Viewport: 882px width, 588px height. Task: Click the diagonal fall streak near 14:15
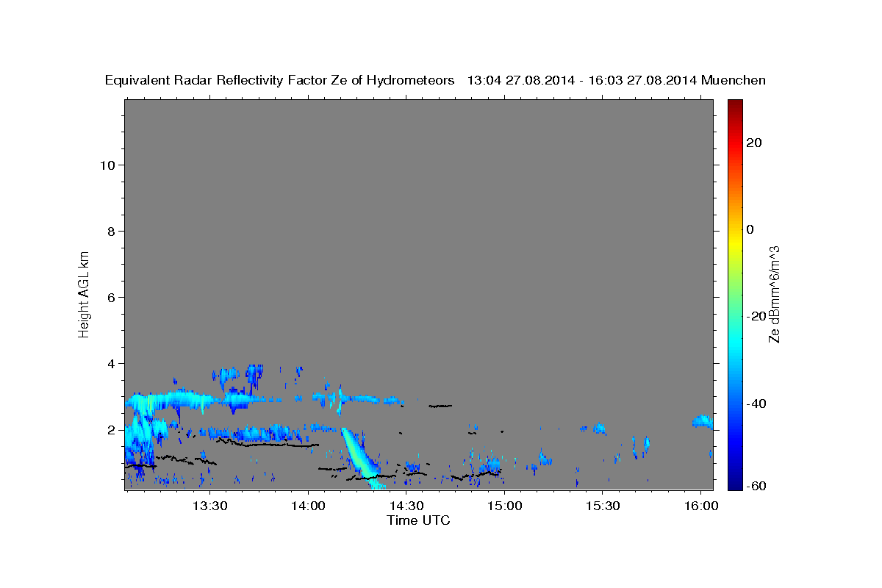(360, 458)
